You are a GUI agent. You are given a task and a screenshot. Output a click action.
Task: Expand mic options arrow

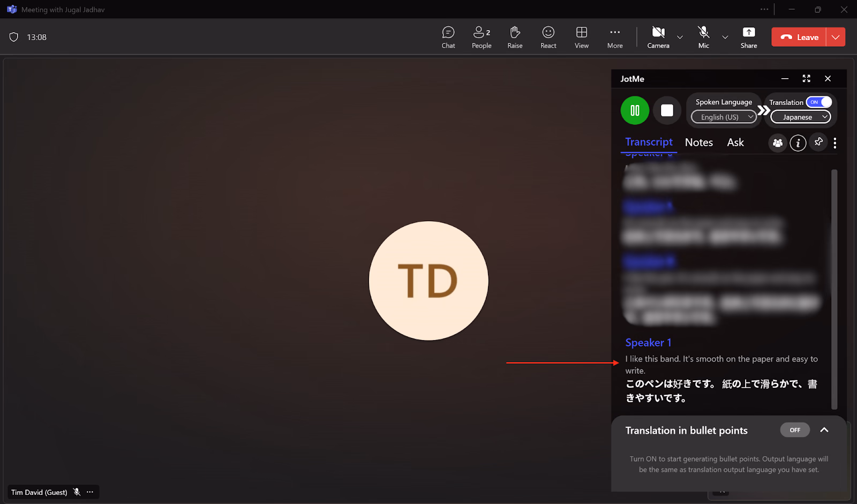pos(725,37)
